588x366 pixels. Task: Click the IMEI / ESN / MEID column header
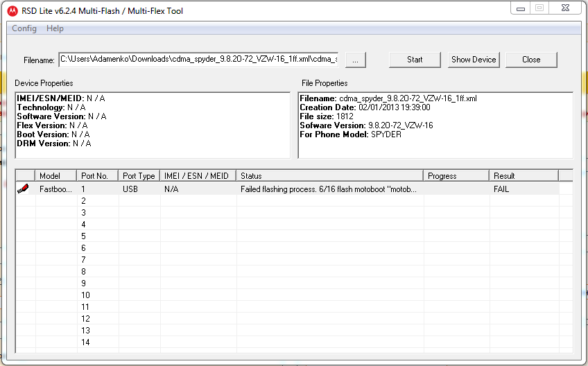[198, 176]
